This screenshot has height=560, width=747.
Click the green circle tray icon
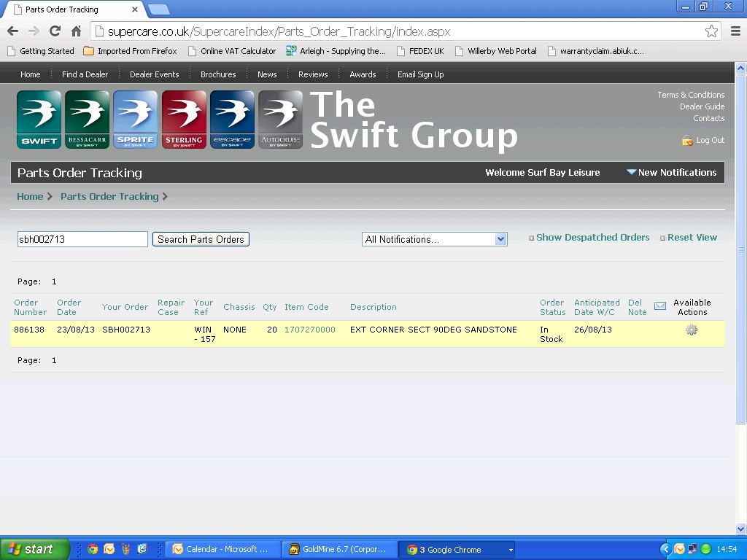[x=706, y=549]
